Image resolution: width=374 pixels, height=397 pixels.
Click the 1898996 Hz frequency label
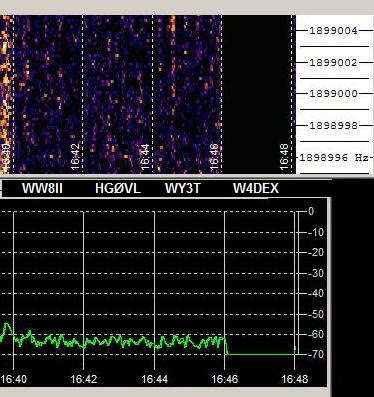pyautogui.click(x=334, y=157)
